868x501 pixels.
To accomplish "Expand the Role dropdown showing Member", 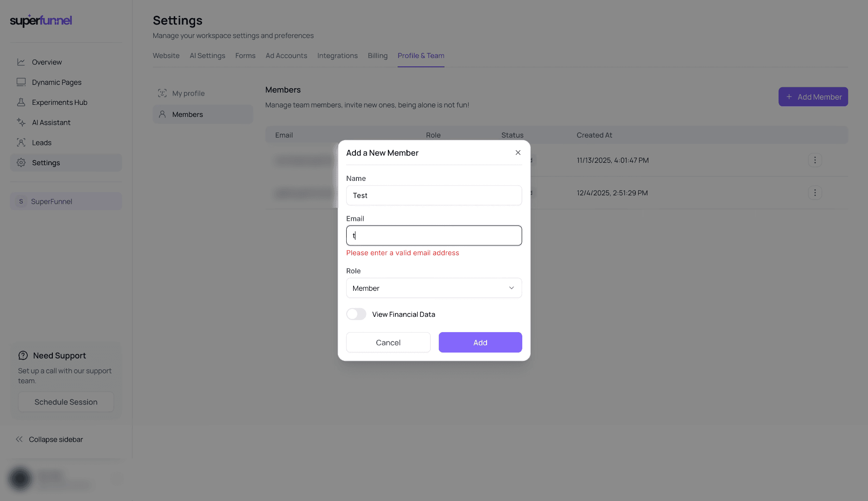I will click(434, 288).
